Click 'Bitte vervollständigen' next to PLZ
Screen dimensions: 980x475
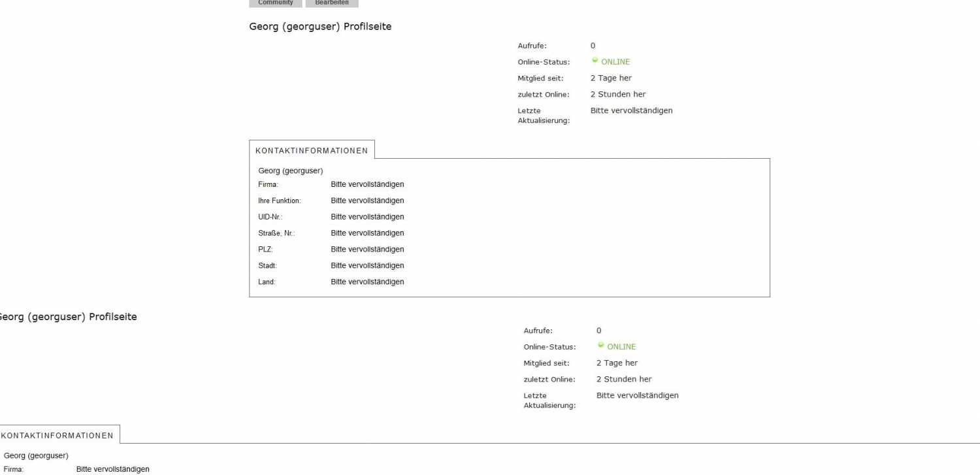pyautogui.click(x=367, y=250)
